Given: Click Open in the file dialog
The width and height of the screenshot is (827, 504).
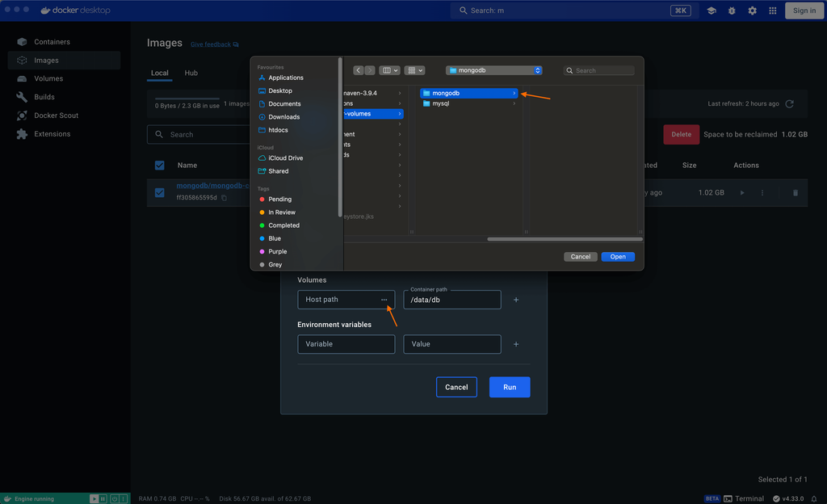Looking at the screenshot, I should click(618, 257).
